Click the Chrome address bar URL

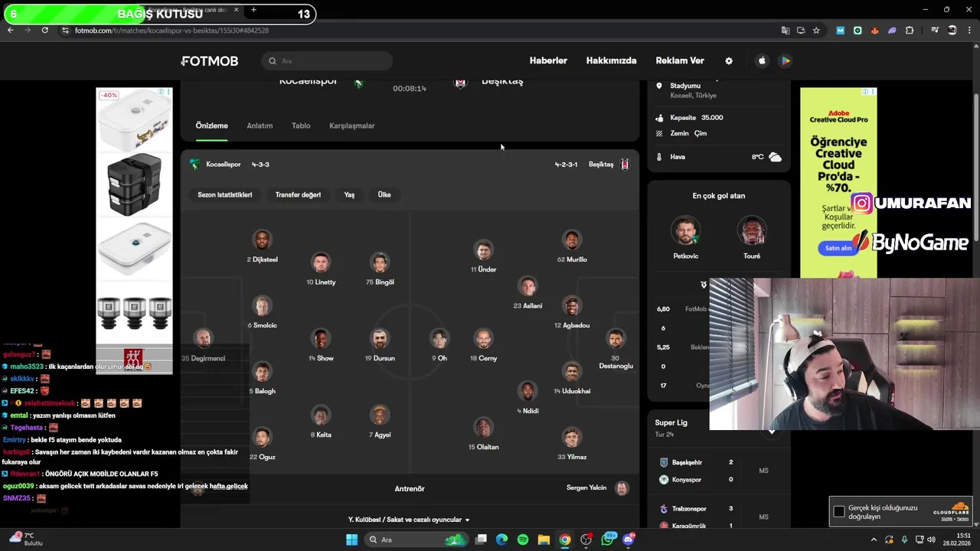click(171, 31)
